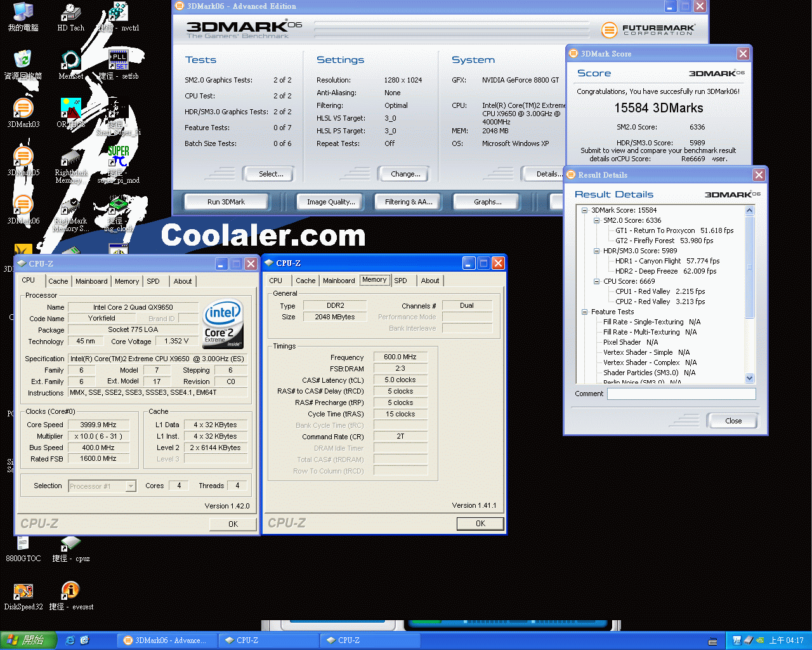
Task: Click OK in the right CPU-Z Memory window
Action: [480, 524]
